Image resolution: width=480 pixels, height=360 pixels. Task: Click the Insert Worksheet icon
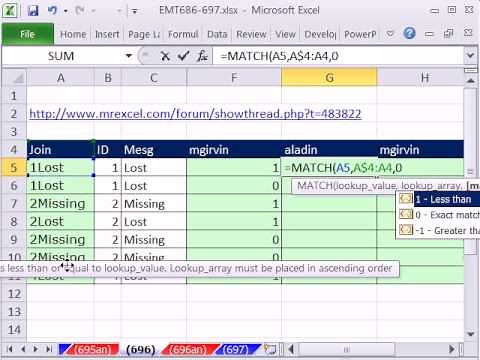(270, 349)
